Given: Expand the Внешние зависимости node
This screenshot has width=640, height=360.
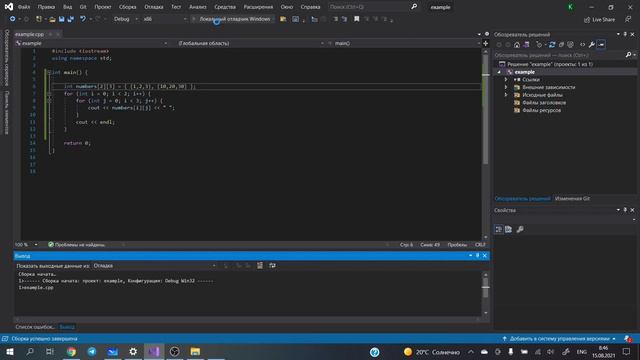Looking at the screenshot, I should [x=506, y=87].
